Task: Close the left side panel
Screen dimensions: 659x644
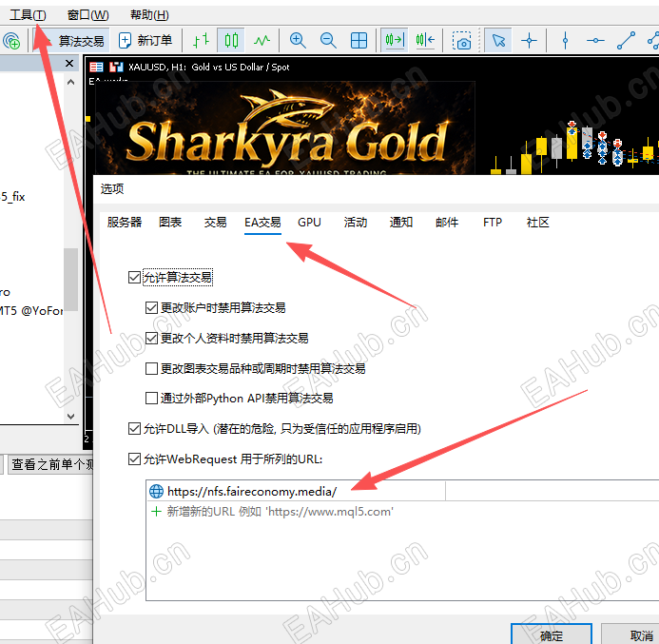Action: point(69,64)
